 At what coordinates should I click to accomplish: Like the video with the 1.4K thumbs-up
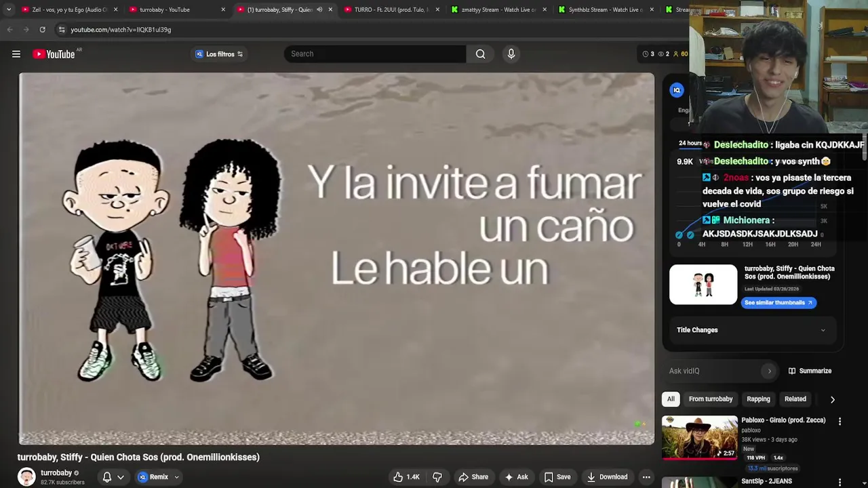pyautogui.click(x=407, y=477)
